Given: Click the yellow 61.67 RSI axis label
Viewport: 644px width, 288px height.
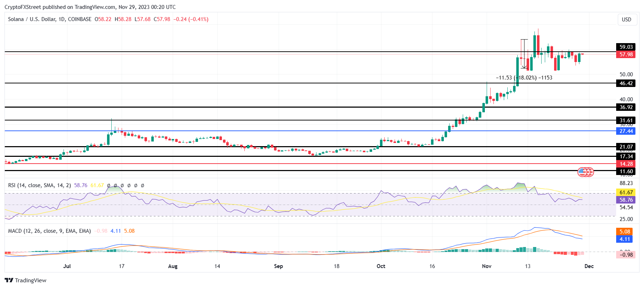Looking at the screenshot, I should [x=626, y=192].
